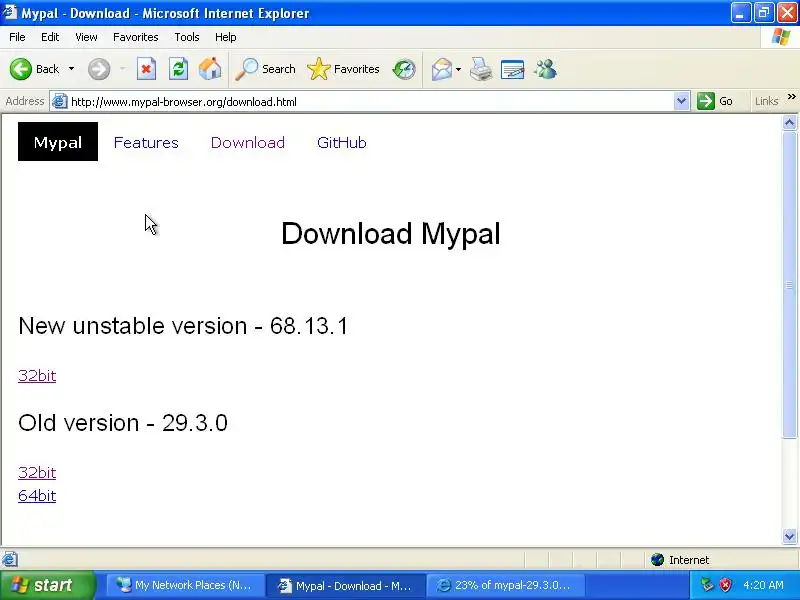Open the Back history dropdown arrow

tap(71, 69)
